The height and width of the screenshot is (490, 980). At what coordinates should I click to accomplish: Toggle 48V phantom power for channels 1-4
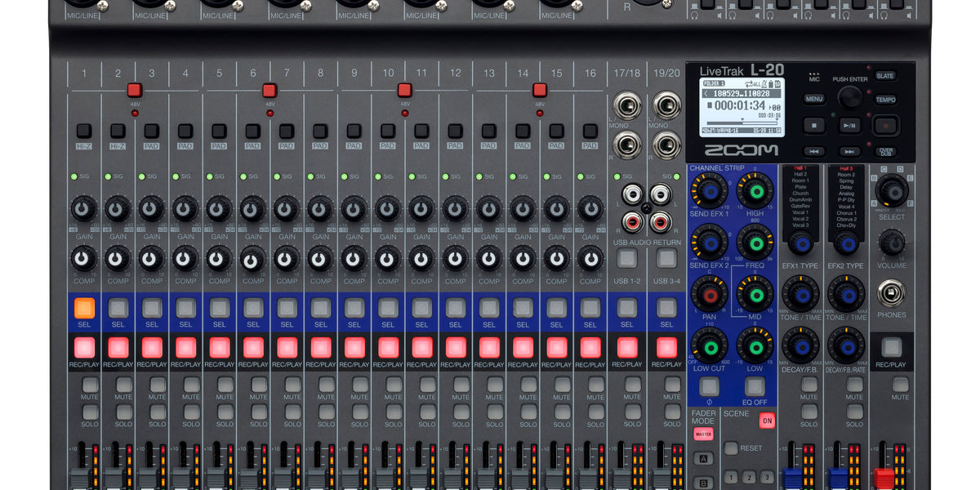coord(135,90)
